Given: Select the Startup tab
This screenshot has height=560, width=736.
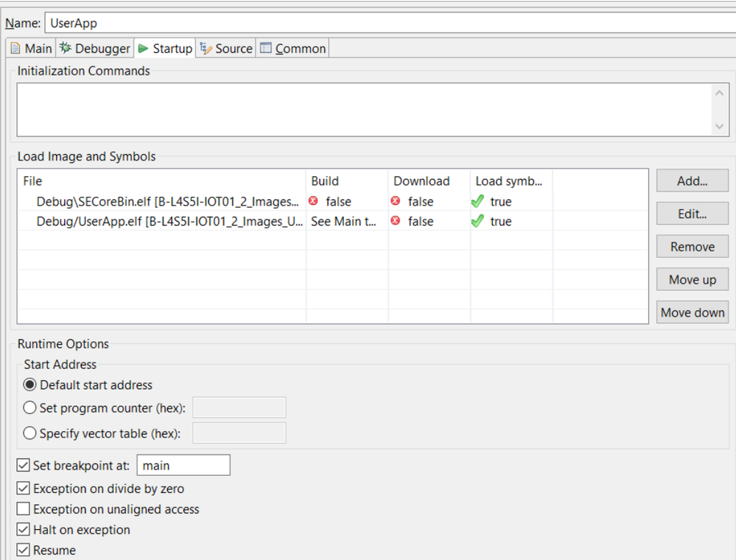Looking at the screenshot, I should tap(165, 49).
